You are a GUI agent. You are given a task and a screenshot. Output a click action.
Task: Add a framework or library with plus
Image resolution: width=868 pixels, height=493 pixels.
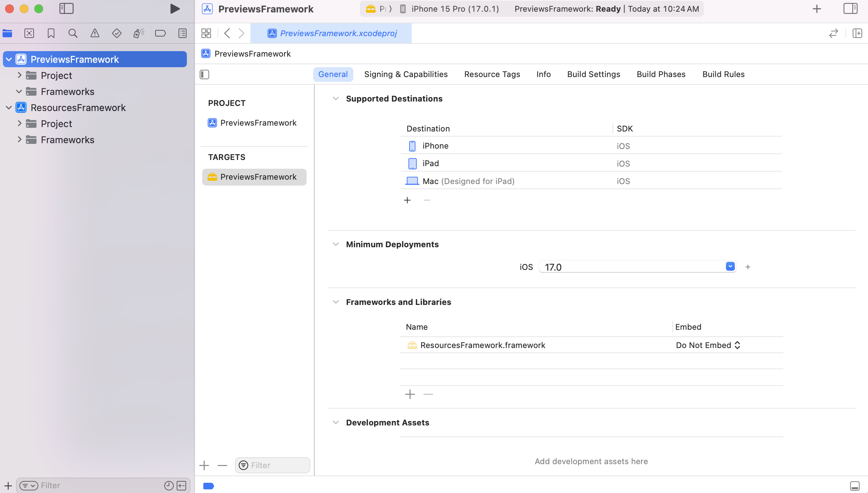click(x=410, y=394)
